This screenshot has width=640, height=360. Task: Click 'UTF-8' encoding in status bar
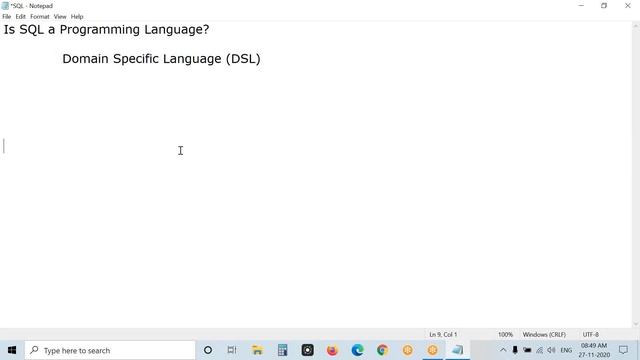591,334
